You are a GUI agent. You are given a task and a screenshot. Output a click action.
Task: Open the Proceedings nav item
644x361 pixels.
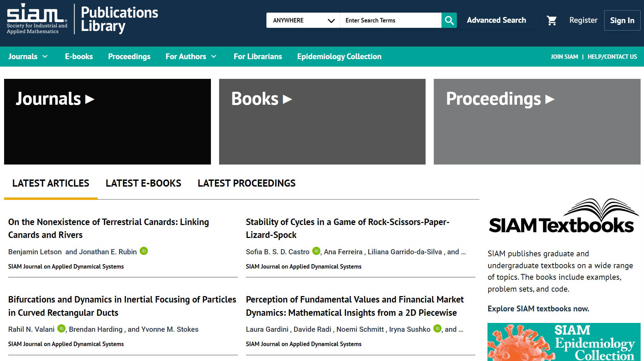click(x=129, y=56)
